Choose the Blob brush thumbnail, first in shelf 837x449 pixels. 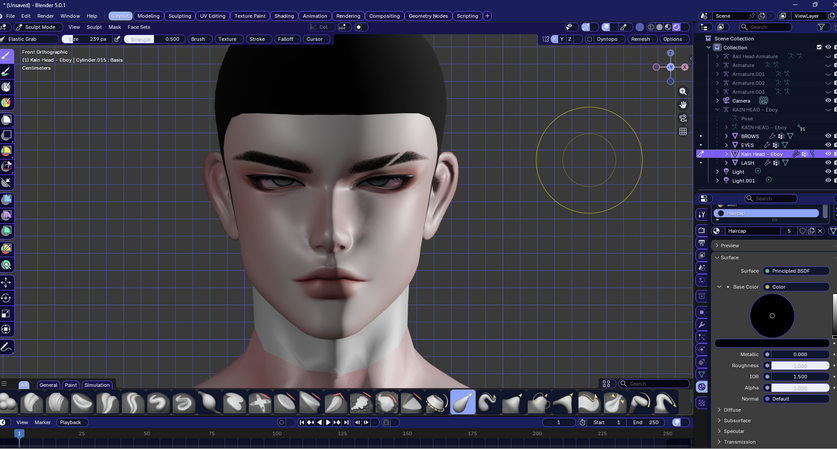pos(7,403)
